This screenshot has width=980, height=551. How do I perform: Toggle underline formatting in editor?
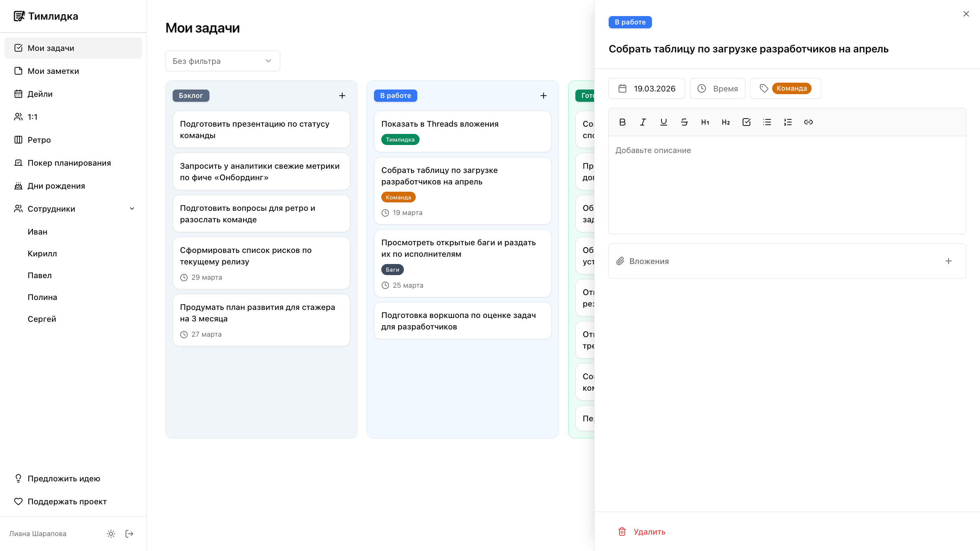click(664, 122)
